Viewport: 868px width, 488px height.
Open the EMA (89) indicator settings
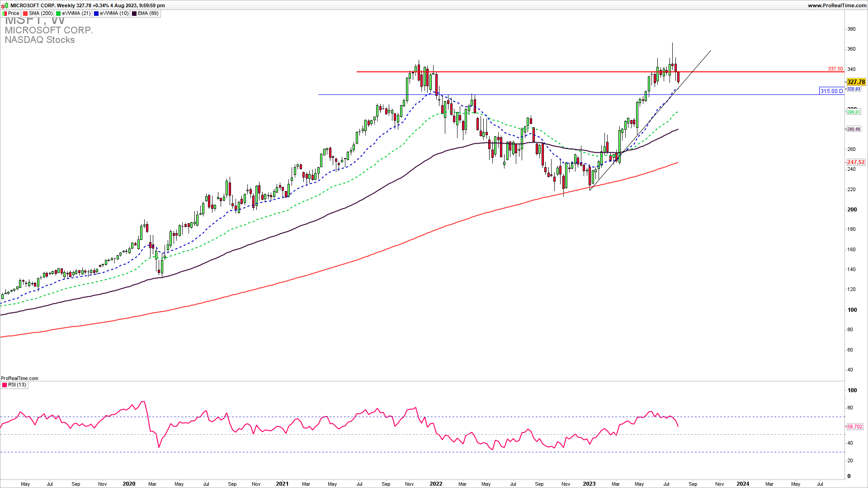(x=146, y=14)
